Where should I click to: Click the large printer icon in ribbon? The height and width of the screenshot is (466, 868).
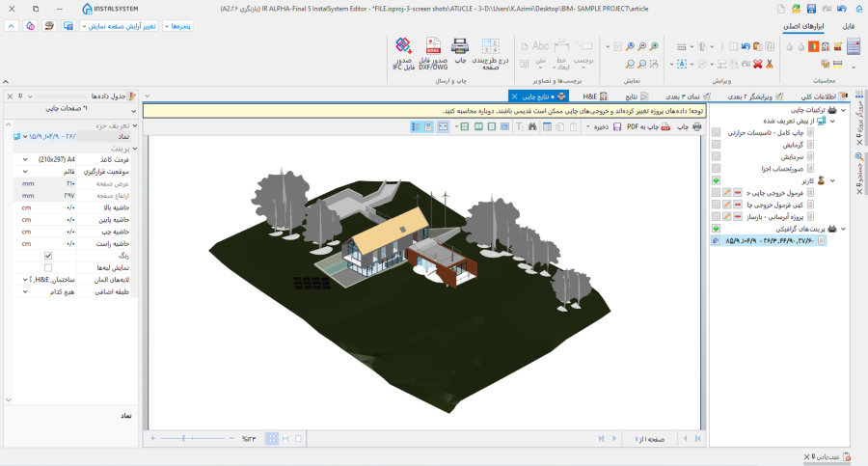(460, 46)
